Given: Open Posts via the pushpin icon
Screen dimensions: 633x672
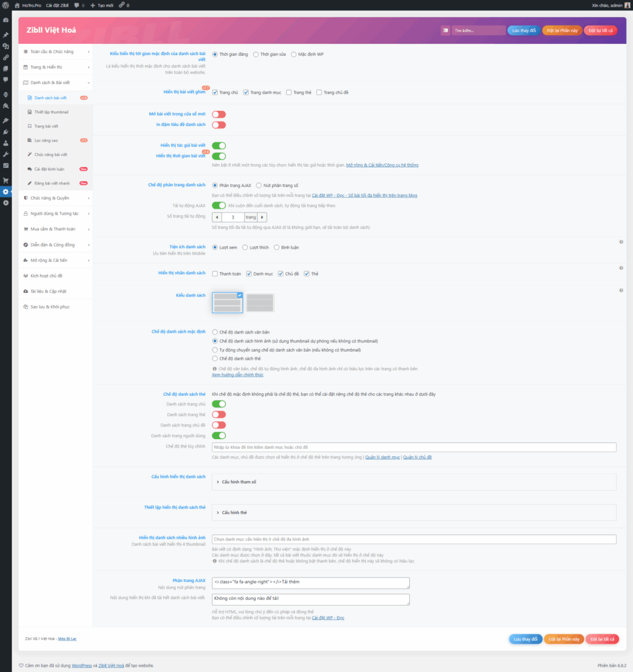Looking at the screenshot, I should (x=5, y=35).
